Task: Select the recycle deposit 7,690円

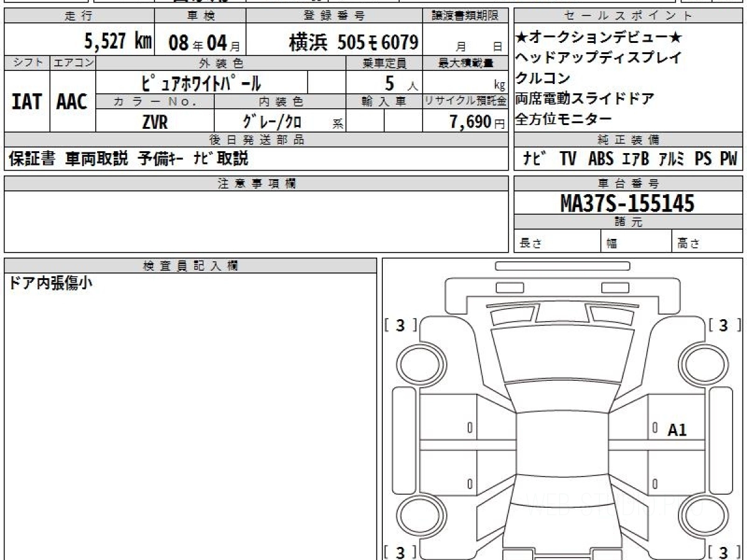Action: click(x=477, y=122)
